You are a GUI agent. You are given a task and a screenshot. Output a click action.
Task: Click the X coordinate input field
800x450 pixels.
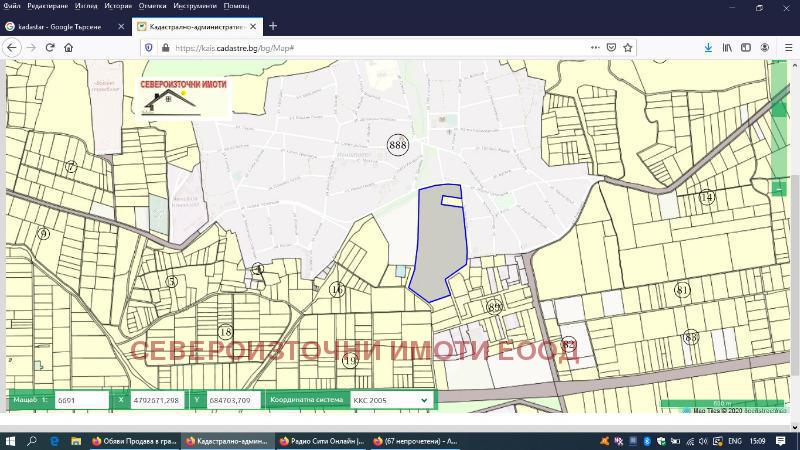coord(157,400)
